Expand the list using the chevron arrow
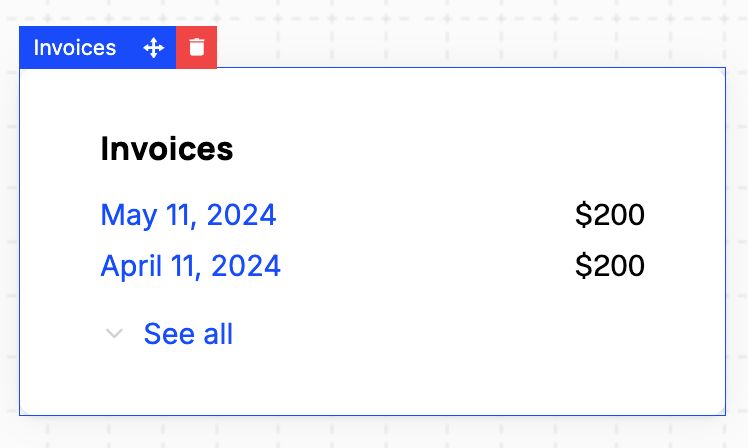Screen dimensions: 748x448 tap(115, 334)
